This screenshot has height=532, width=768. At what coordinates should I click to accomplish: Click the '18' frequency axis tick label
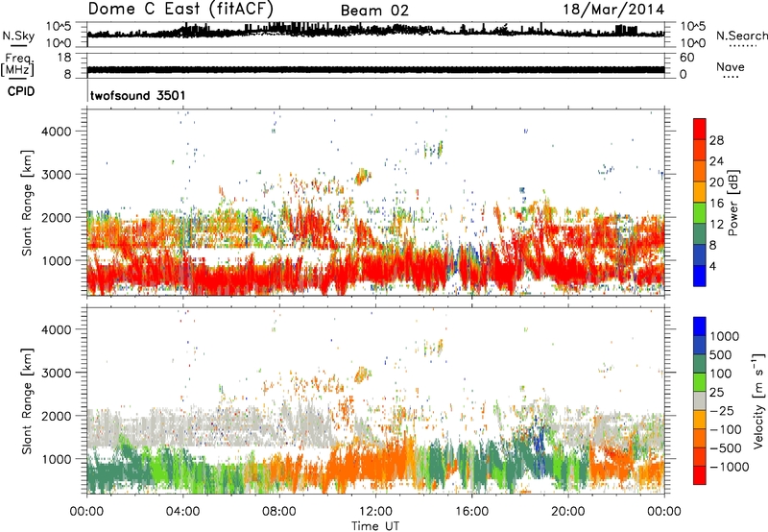pyautogui.click(x=64, y=58)
